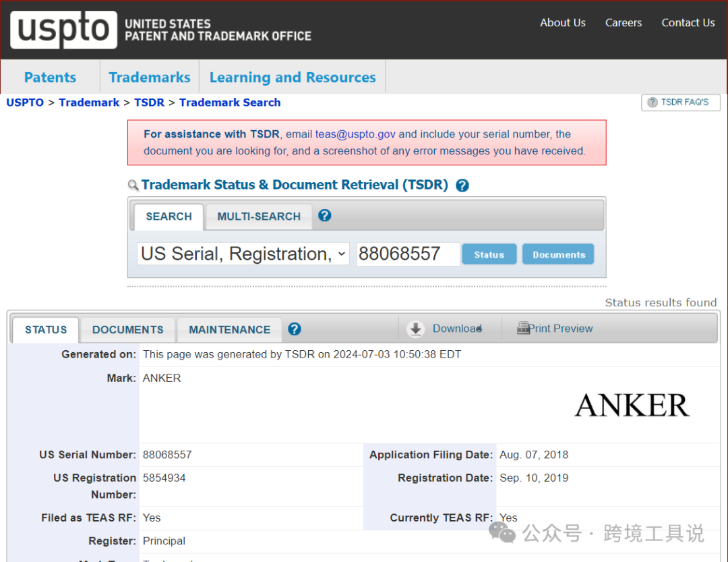Select the STATUS results tab
The width and height of the screenshot is (728, 562).
46,330
